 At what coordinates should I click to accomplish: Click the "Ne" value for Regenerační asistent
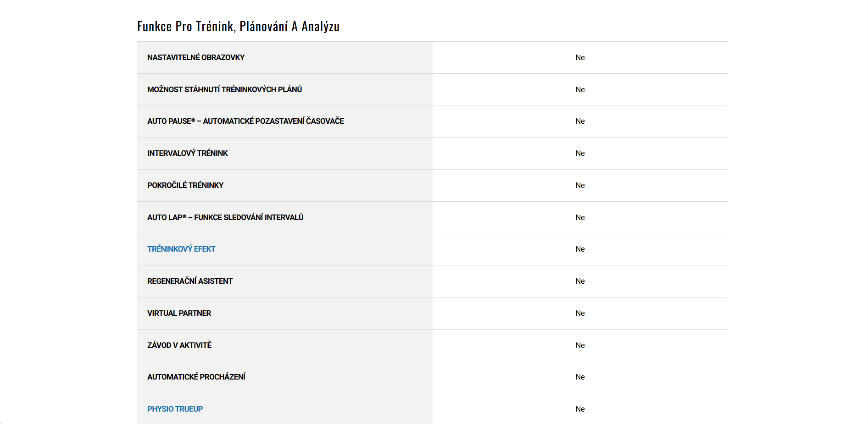point(580,281)
